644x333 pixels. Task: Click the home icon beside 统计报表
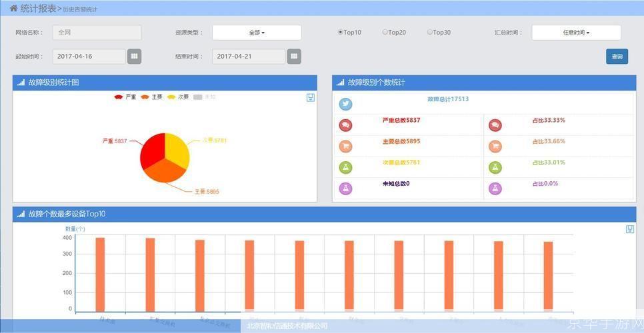tap(13, 9)
